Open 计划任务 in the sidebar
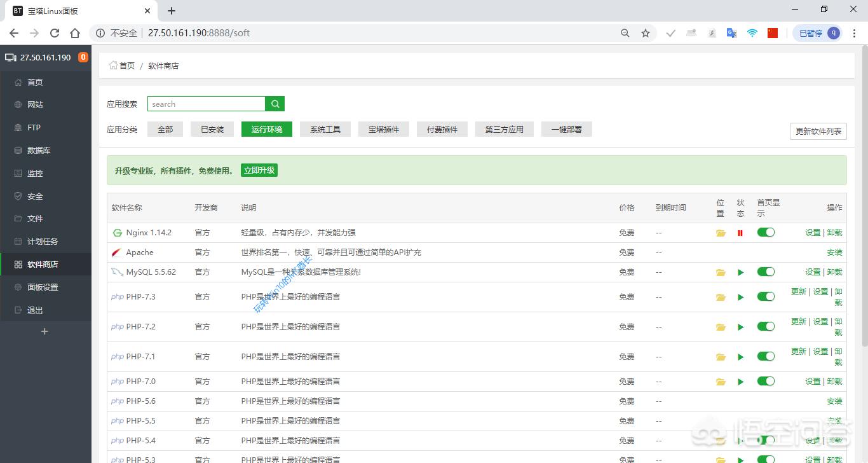 tap(46, 242)
